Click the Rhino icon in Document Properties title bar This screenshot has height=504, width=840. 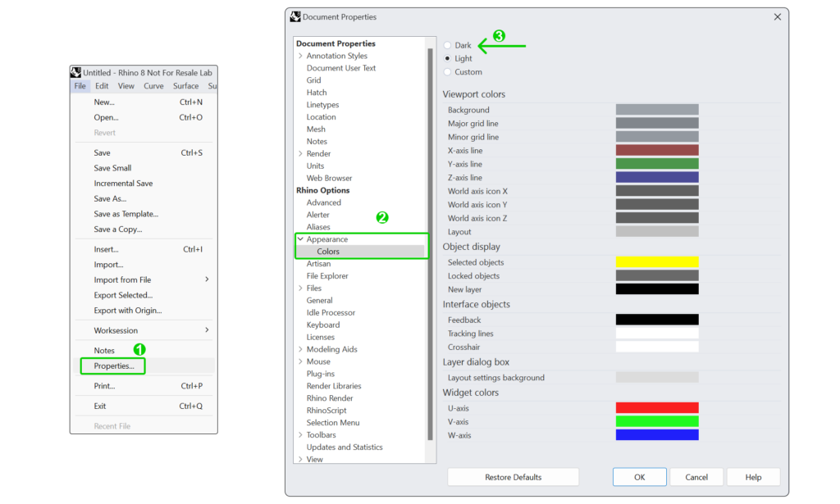point(295,17)
